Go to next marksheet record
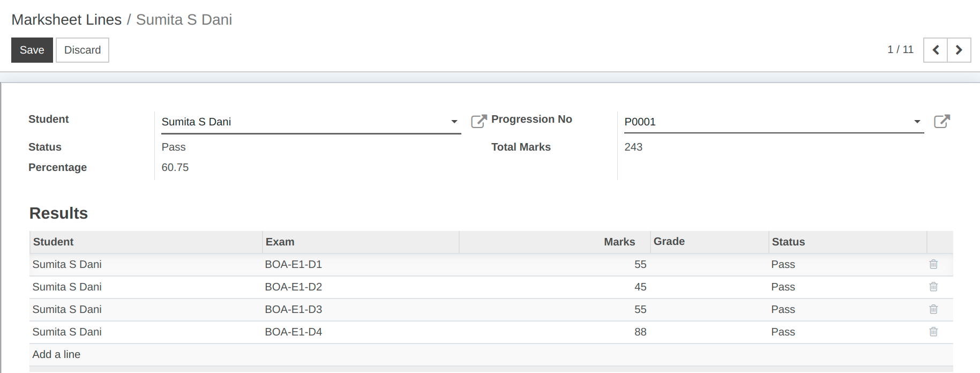The width and height of the screenshot is (980, 373). tap(959, 50)
